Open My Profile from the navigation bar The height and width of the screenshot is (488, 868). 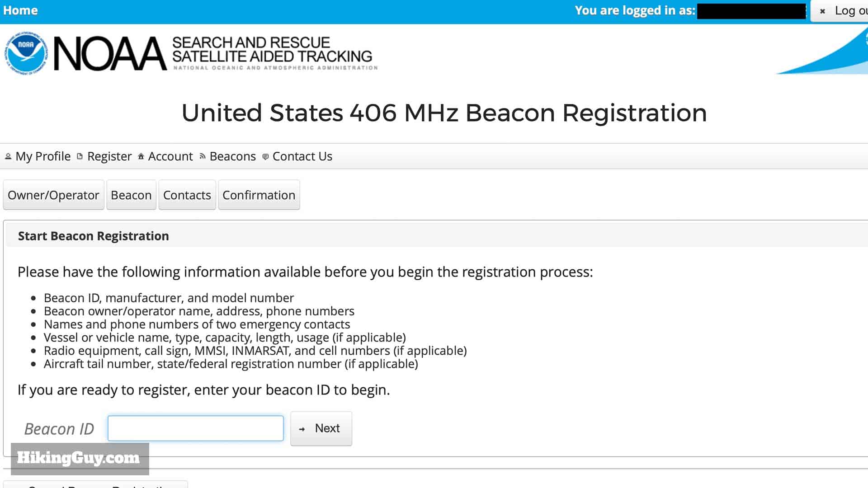point(42,156)
